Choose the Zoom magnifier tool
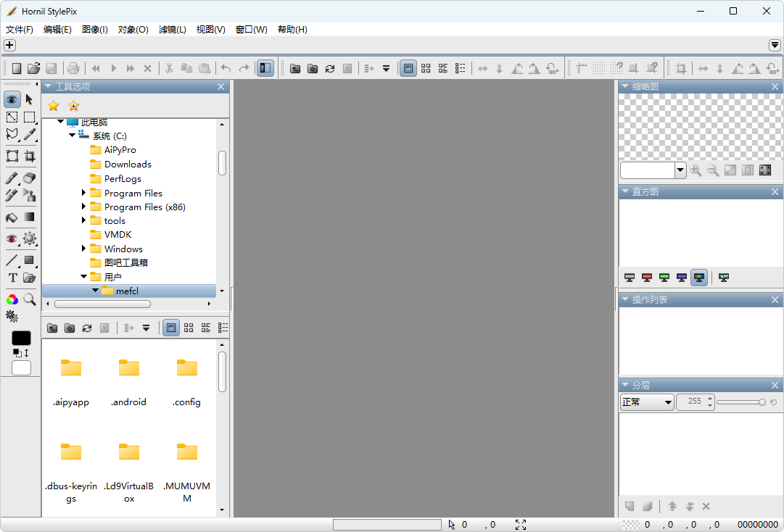784x532 pixels. [x=30, y=299]
